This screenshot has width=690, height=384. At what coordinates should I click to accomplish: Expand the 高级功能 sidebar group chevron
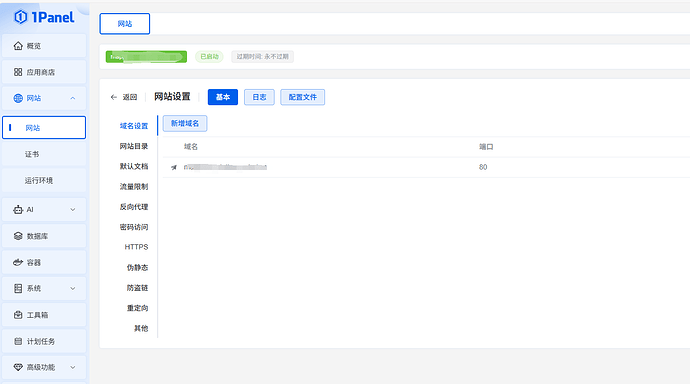(73, 367)
